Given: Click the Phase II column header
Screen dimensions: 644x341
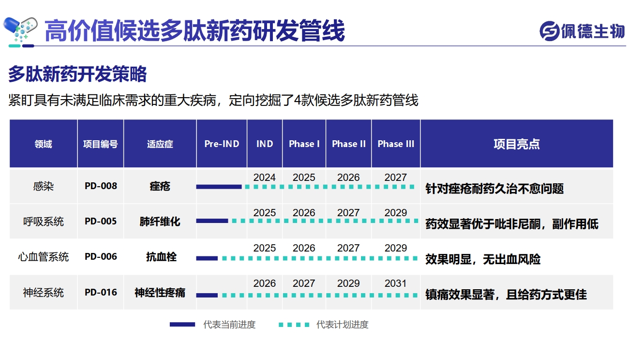Looking at the screenshot, I should click(349, 144).
